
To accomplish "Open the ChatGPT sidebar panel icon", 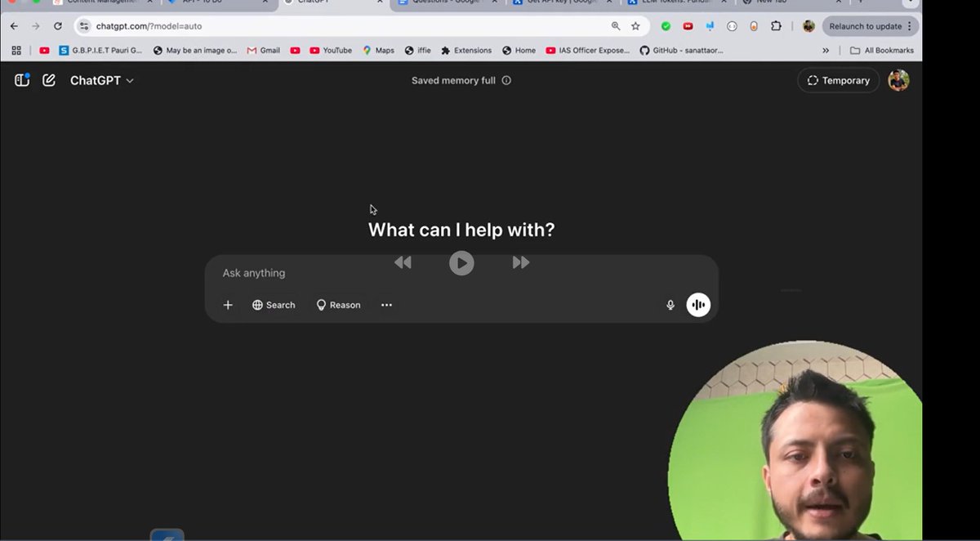I will [22, 80].
